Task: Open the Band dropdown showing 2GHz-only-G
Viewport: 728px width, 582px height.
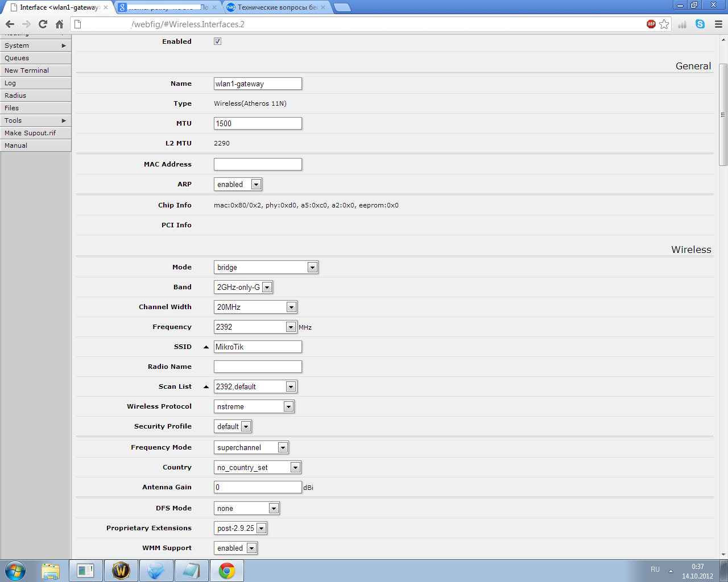Action: coord(243,287)
